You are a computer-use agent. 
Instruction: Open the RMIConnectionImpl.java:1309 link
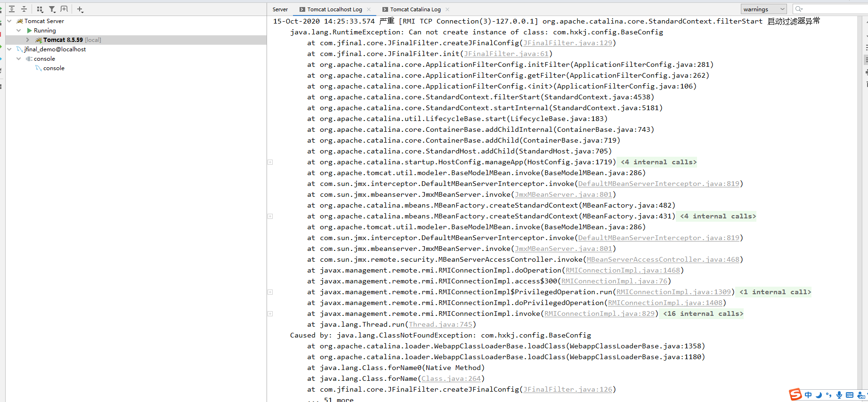(x=674, y=292)
